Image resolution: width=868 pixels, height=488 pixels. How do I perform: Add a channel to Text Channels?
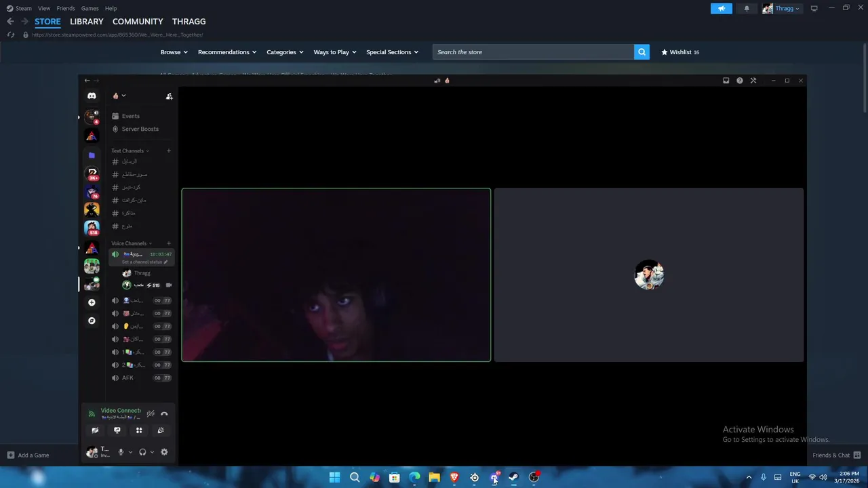coord(168,150)
